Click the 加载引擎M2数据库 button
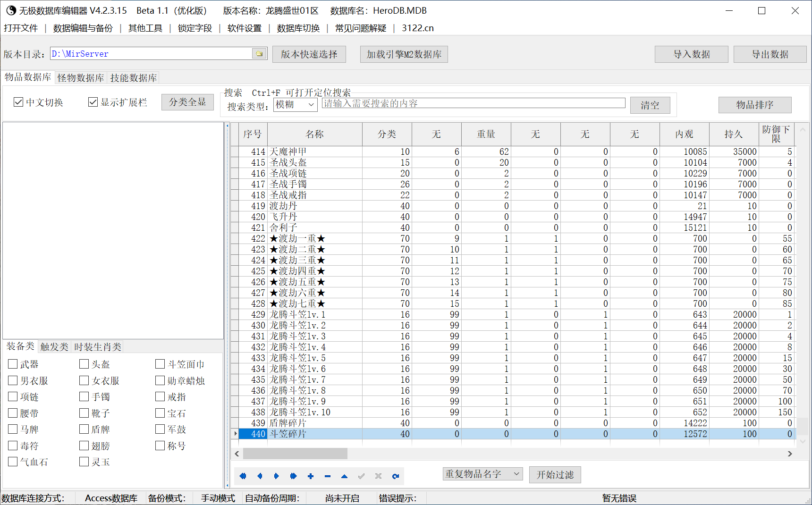This screenshot has height=505, width=812. coord(404,54)
